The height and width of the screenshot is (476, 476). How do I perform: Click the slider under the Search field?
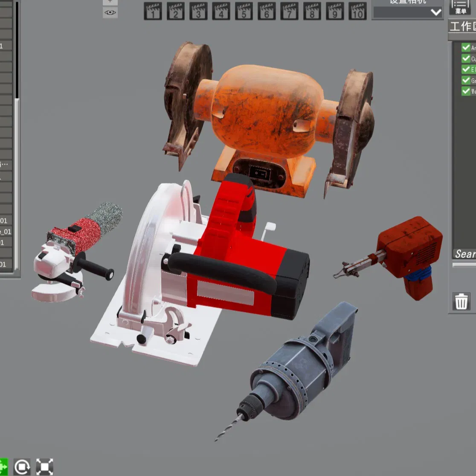coord(464,265)
